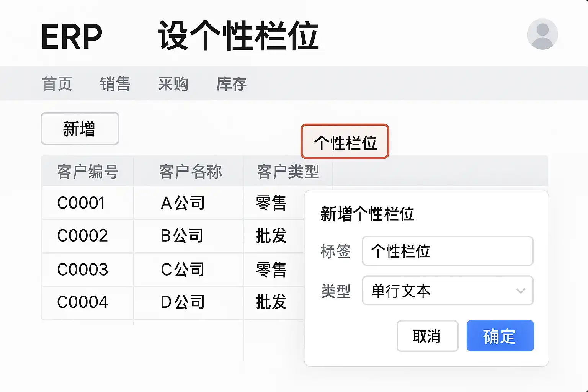Select the B公司 cell
588x392 pixels.
click(x=182, y=235)
